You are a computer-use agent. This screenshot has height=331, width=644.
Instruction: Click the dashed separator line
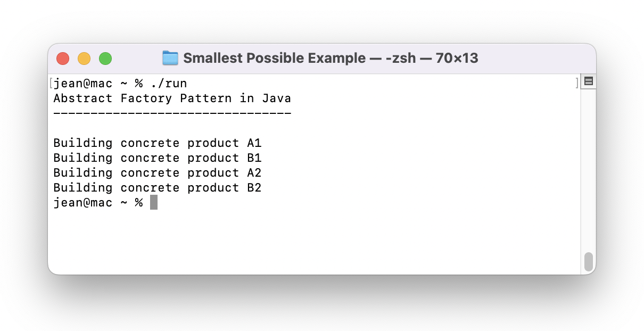[x=172, y=113]
